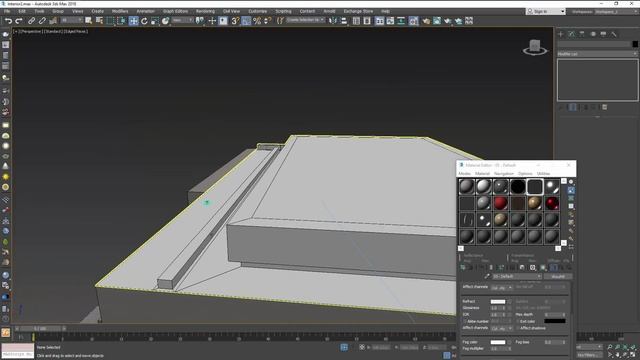The height and width of the screenshot is (360, 640).
Task: Click the Edged Faces shading viewport label
Action: pyautogui.click(x=75, y=31)
